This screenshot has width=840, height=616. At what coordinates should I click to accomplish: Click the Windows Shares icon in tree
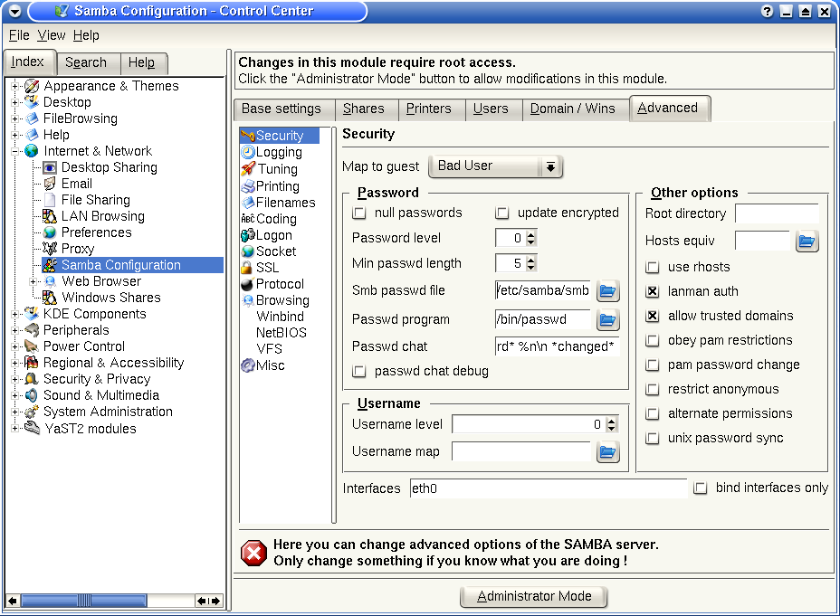50,298
